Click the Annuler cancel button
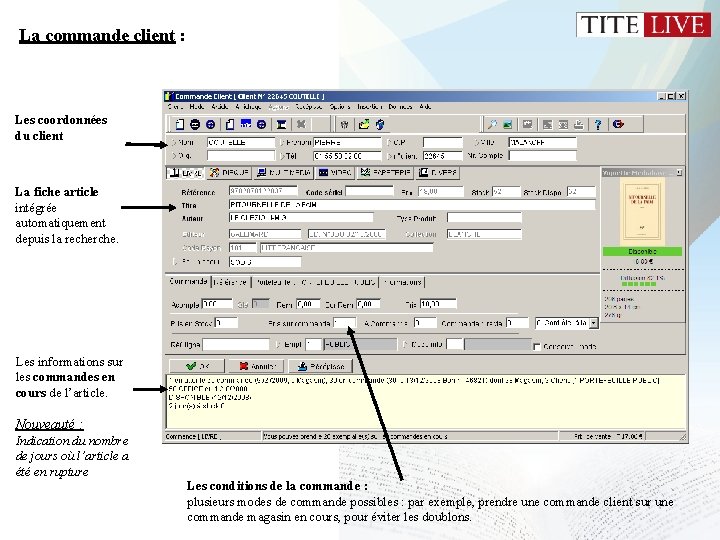This screenshot has width=720, height=540. coord(256,366)
